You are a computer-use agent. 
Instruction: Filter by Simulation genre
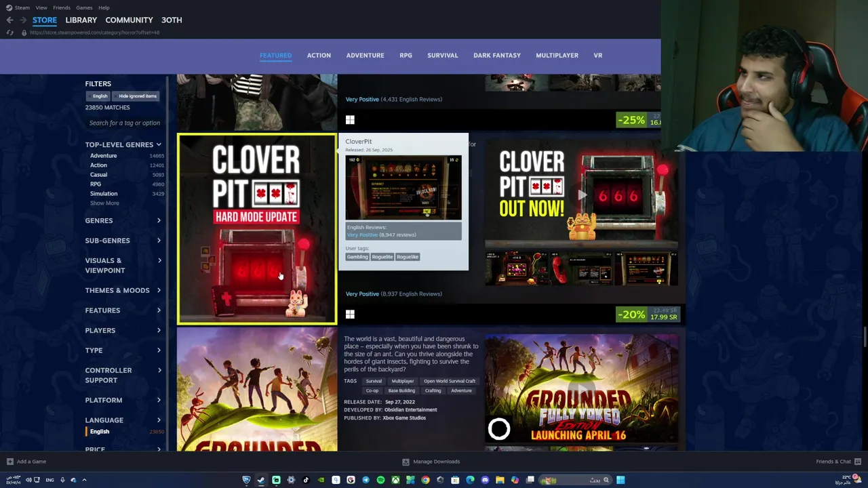tap(104, 194)
